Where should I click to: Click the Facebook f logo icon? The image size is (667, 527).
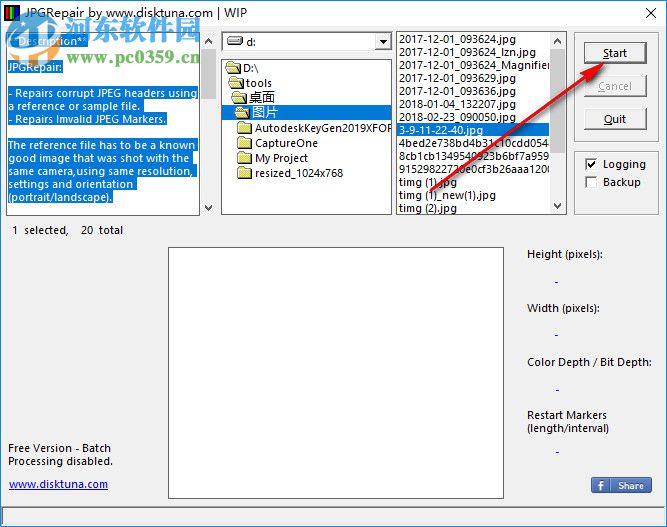(600, 485)
